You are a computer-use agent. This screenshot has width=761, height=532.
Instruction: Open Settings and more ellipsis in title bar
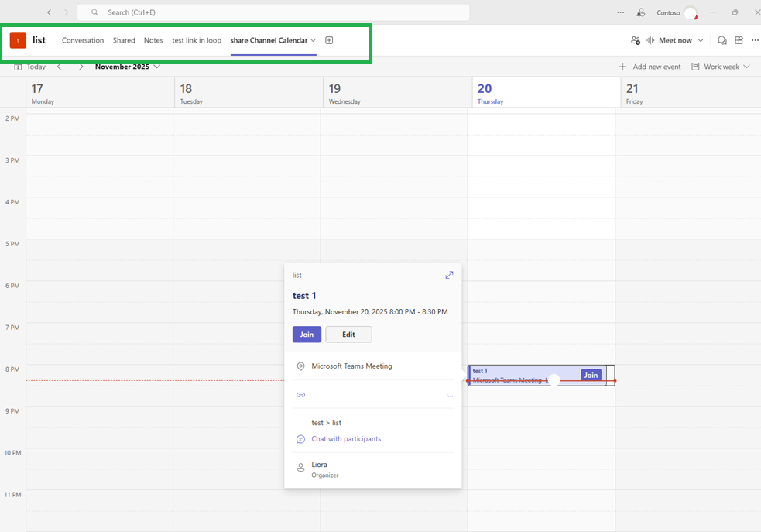pos(620,12)
